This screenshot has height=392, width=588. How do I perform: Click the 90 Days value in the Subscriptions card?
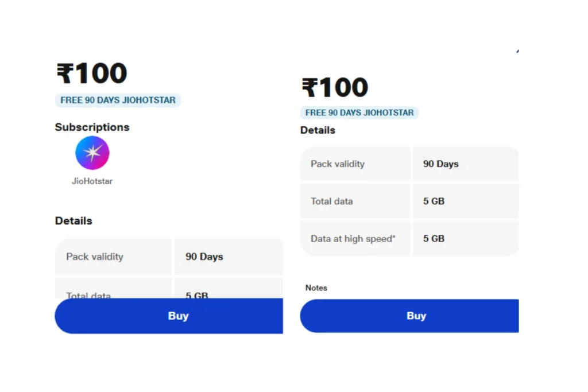click(x=204, y=257)
